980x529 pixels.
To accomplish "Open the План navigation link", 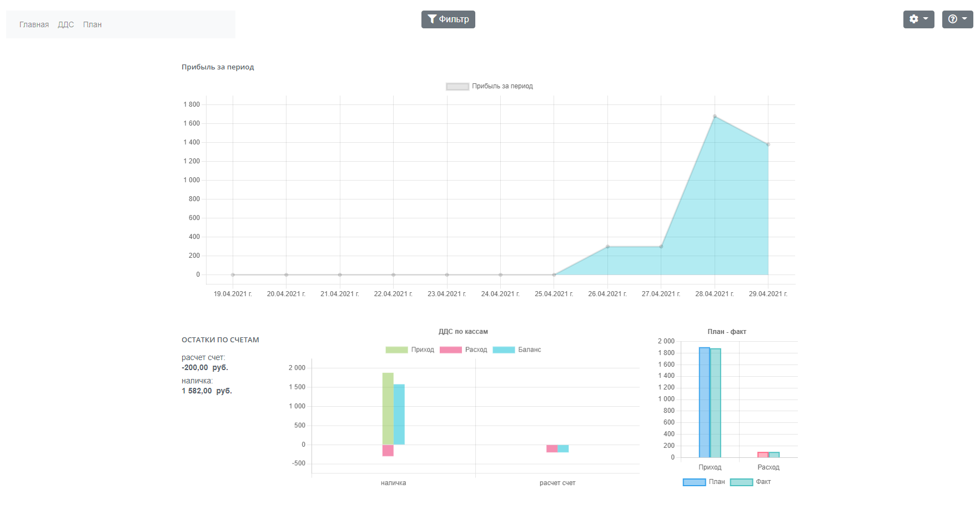I will click(92, 24).
